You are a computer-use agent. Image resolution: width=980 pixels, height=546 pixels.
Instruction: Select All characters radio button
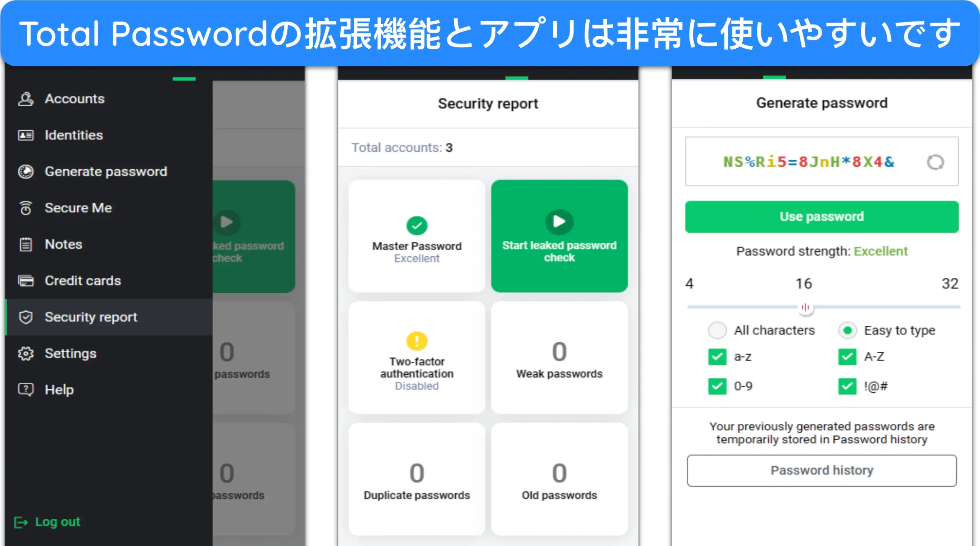717,330
